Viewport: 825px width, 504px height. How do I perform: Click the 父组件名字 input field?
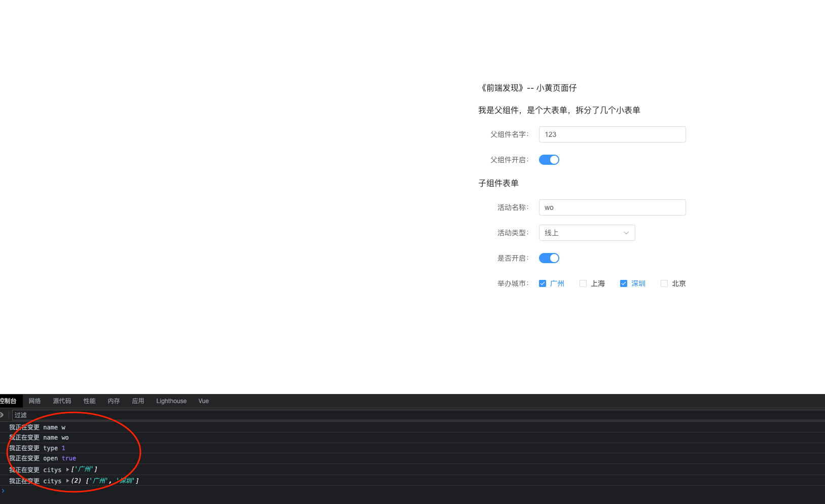[x=612, y=134]
